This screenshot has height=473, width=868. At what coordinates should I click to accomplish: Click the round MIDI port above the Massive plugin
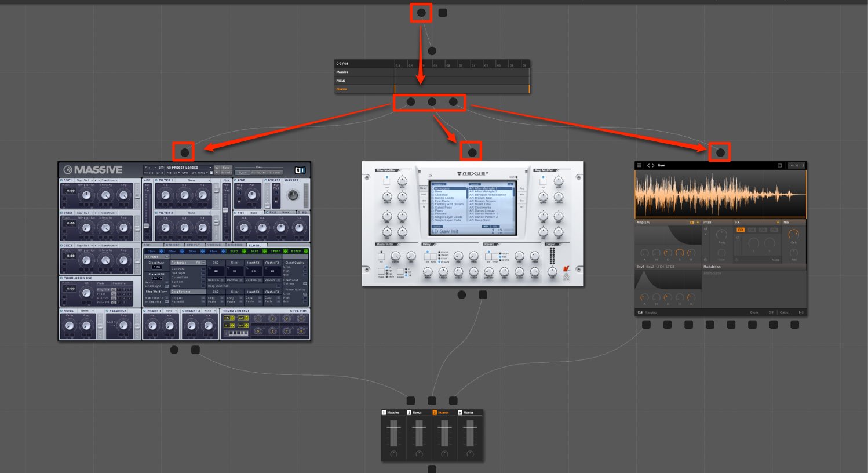pyautogui.click(x=185, y=152)
